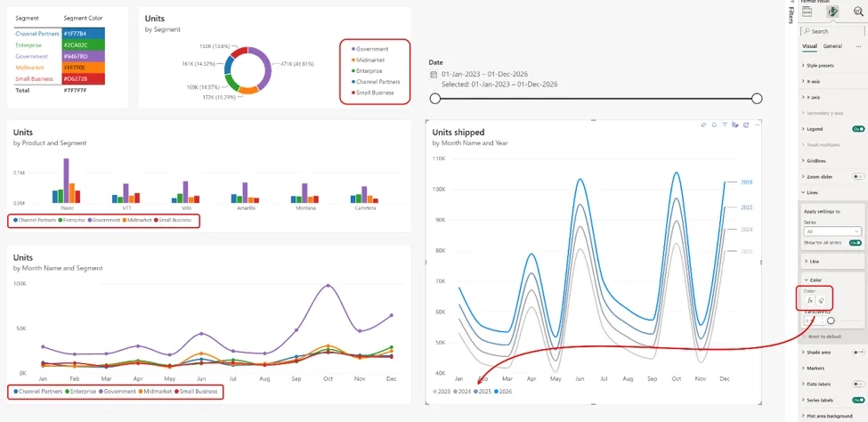Turn off the Legend toggle
868x422 pixels.
tap(858, 129)
